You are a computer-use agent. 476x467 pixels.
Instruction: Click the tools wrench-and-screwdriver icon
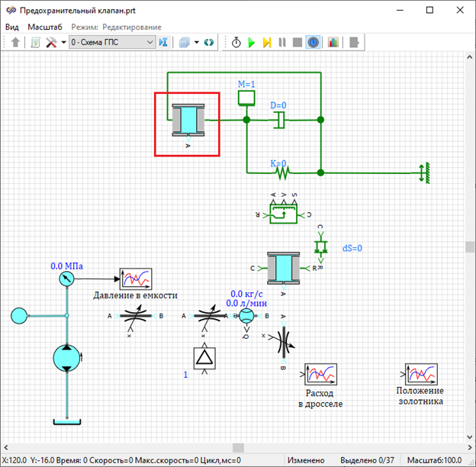coord(51,43)
